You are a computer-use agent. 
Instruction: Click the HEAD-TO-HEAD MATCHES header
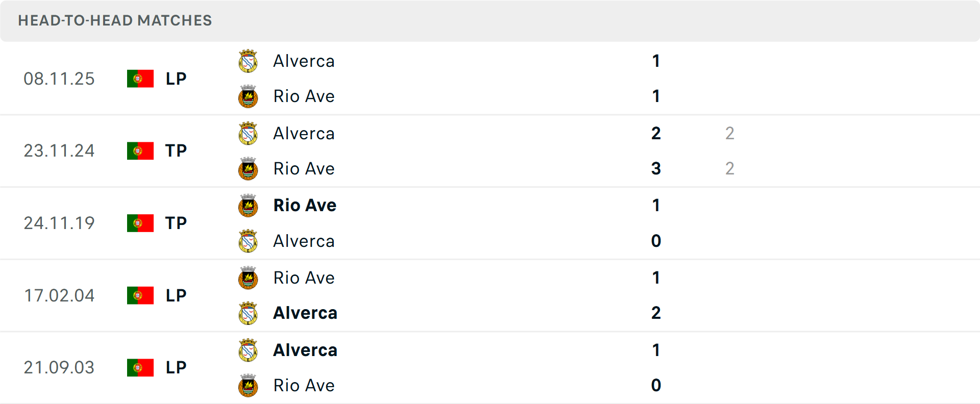click(115, 20)
